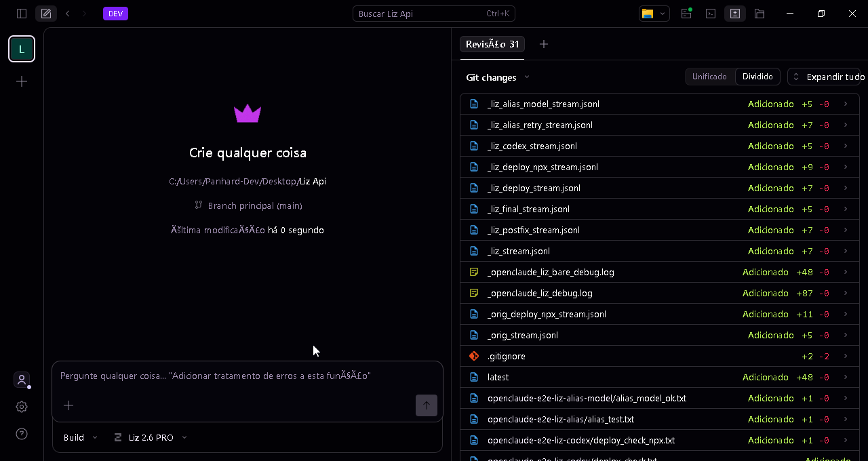
Task: Click the prompt input Pergunte qualquer coisa
Action: (x=248, y=376)
